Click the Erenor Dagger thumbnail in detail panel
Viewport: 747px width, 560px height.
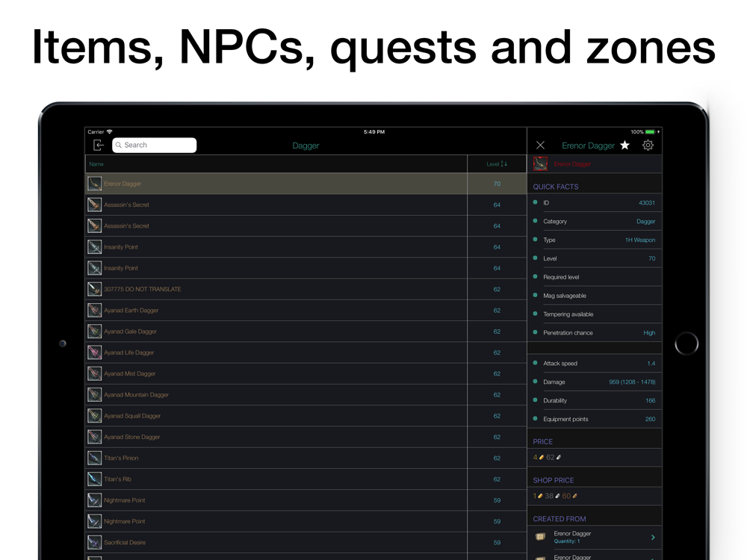pyautogui.click(x=540, y=164)
